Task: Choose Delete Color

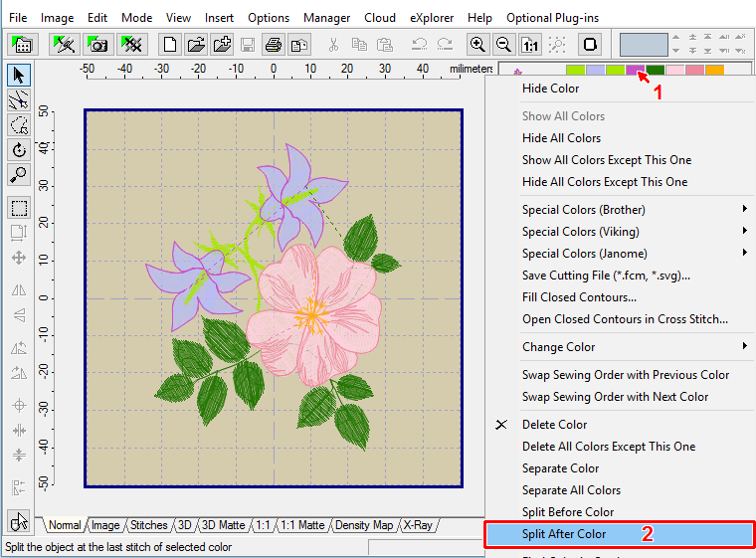Action: pyautogui.click(x=620, y=425)
